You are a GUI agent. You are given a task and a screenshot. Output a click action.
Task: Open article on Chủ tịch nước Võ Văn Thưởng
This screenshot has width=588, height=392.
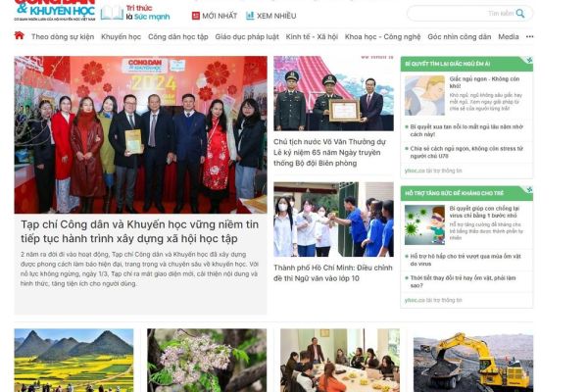[329, 152]
